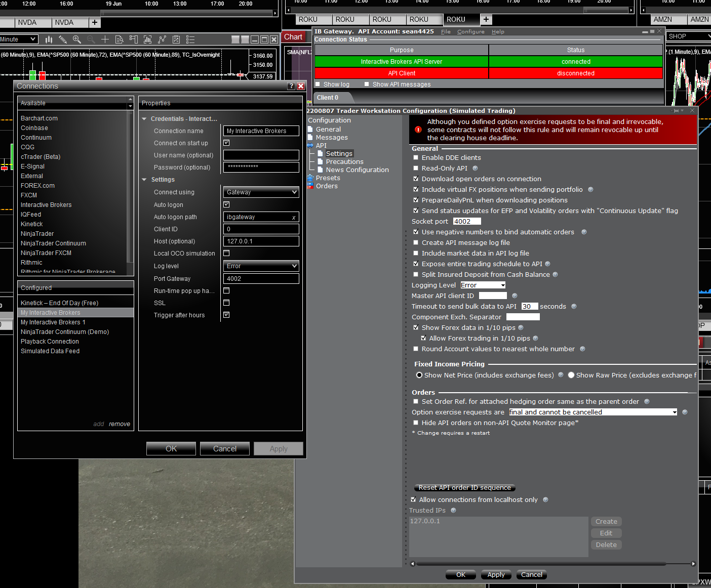Click the Read-Only API info icon
The height and width of the screenshot is (588, 711).
pos(475,169)
